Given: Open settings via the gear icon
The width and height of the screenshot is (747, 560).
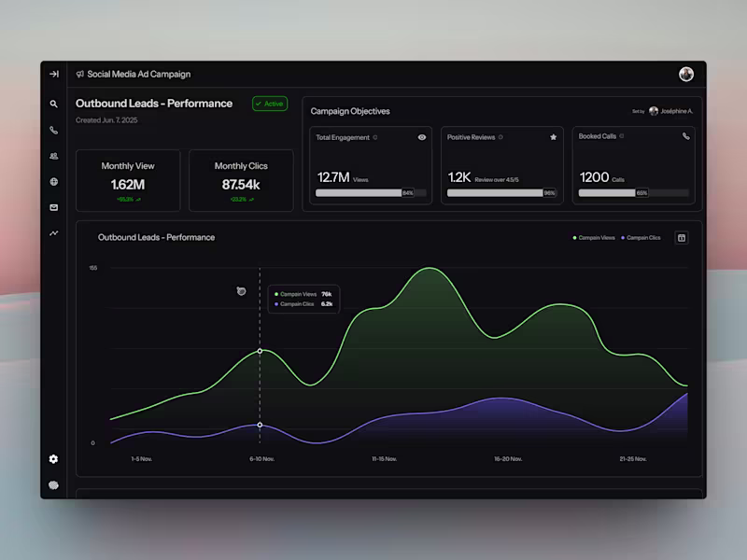Looking at the screenshot, I should [53, 459].
